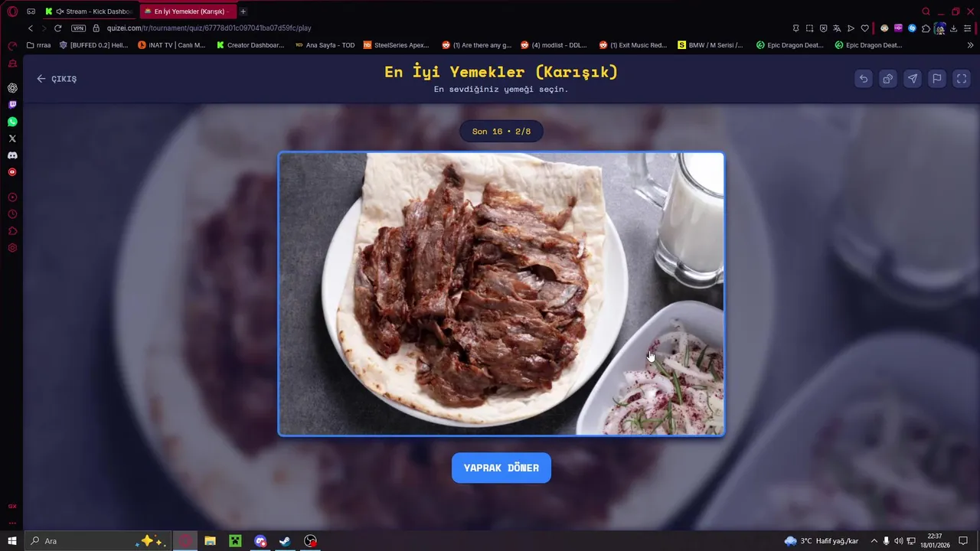Click the copy link quiz button

click(x=888, y=79)
